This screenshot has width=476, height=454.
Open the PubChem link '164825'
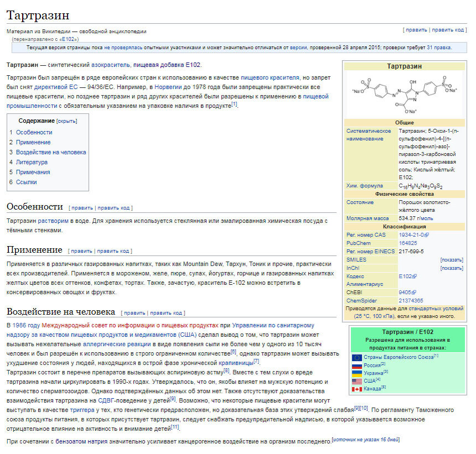pos(408,243)
